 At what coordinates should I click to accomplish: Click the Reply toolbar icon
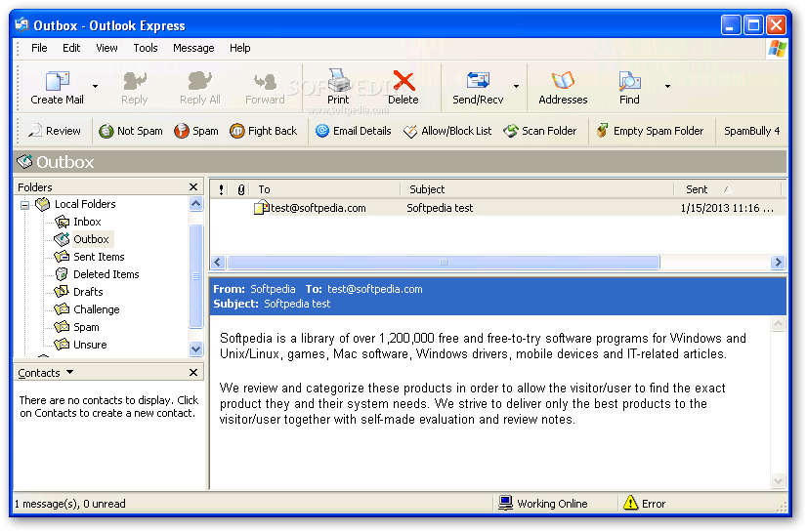(134, 81)
